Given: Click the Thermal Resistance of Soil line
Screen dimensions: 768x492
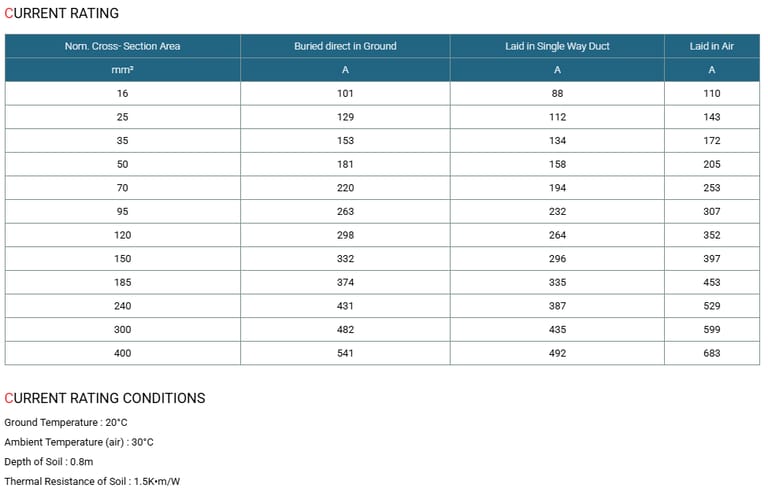Looking at the screenshot, I should click(x=92, y=482).
